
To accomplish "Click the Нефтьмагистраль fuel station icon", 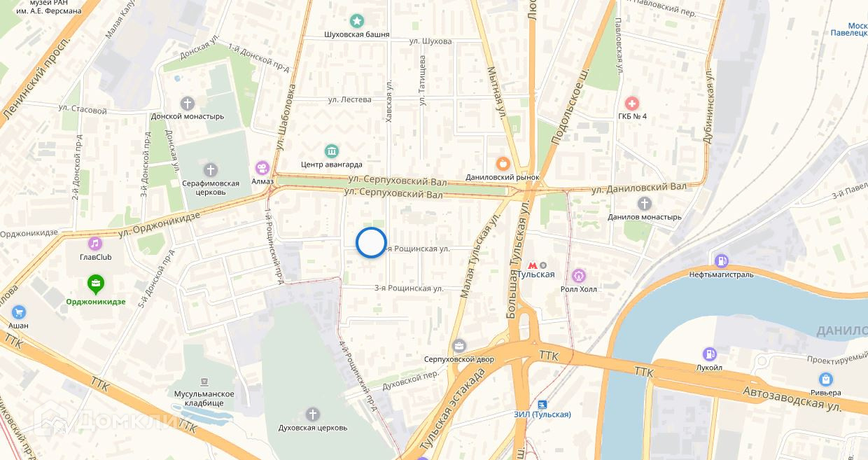I will coord(721,261).
